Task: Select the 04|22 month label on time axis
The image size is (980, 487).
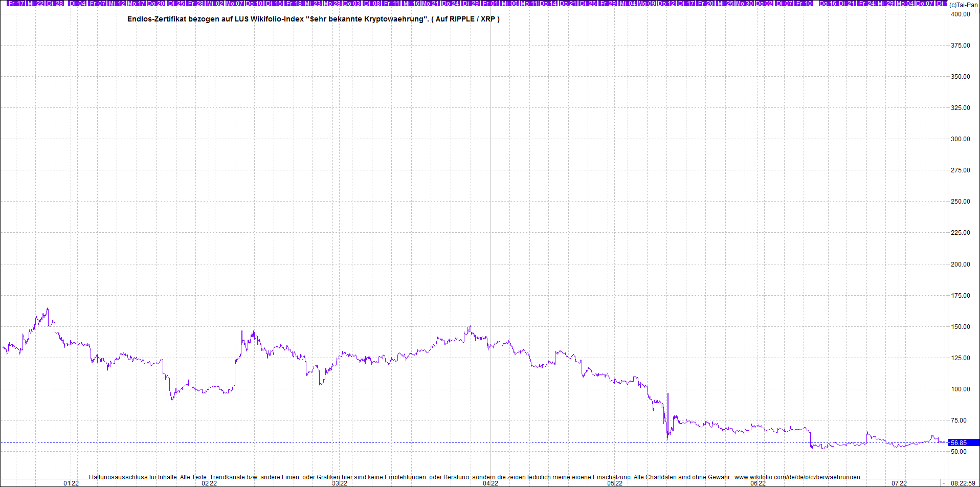Action: [x=491, y=483]
